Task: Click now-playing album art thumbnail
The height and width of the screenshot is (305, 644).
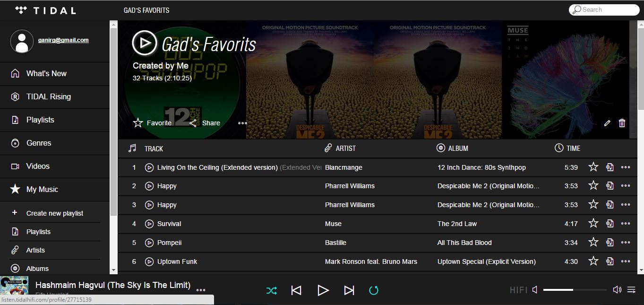Action: tap(14, 287)
